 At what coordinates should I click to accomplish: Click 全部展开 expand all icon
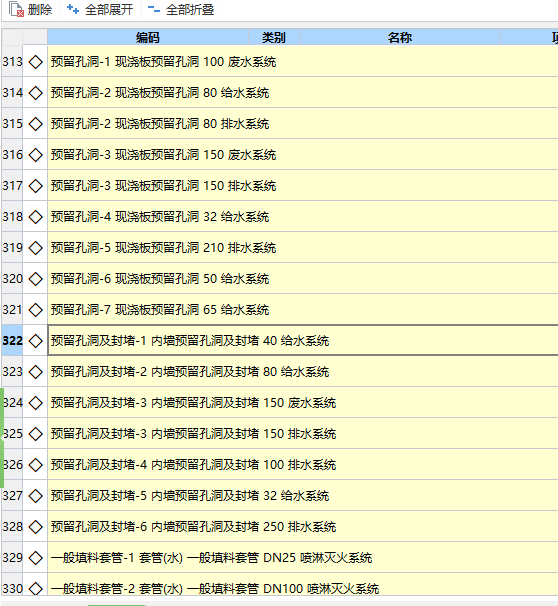click(x=73, y=9)
